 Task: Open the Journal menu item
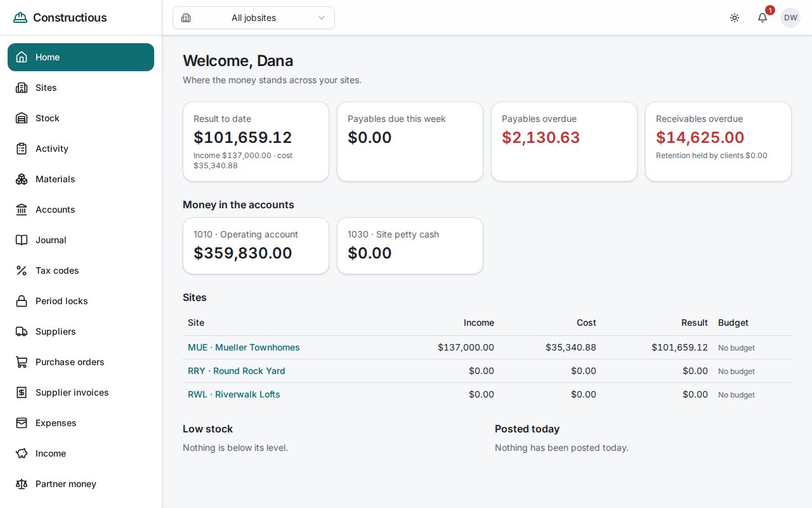(81, 240)
